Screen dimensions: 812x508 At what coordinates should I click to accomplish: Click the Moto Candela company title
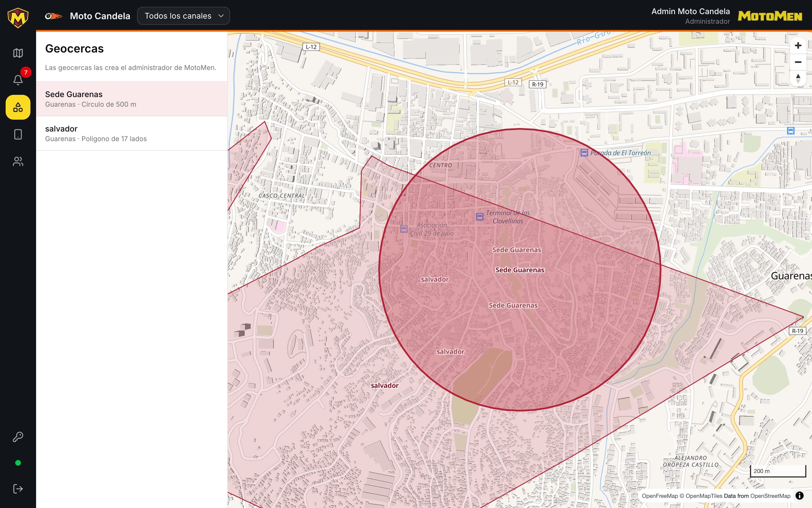coord(100,16)
